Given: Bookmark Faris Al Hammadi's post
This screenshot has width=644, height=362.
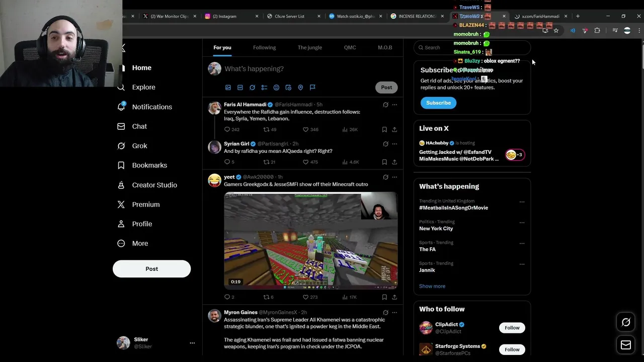Looking at the screenshot, I should tap(384, 130).
